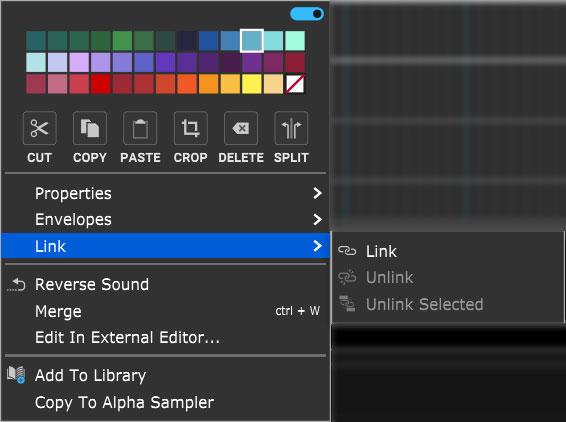Image resolution: width=566 pixels, height=422 pixels.
Task: Expand the Properties submenu arrow
Action: pyautogui.click(x=317, y=193)
